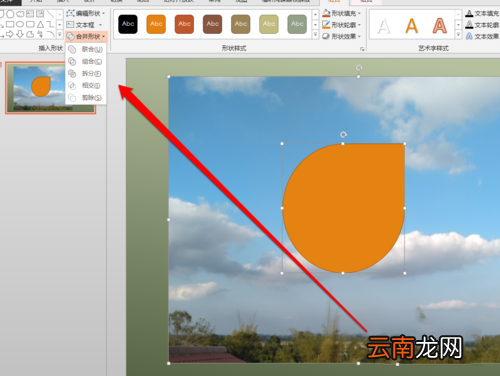Select the right block arrow shape
500x376 pixels.
coord(10,34)
